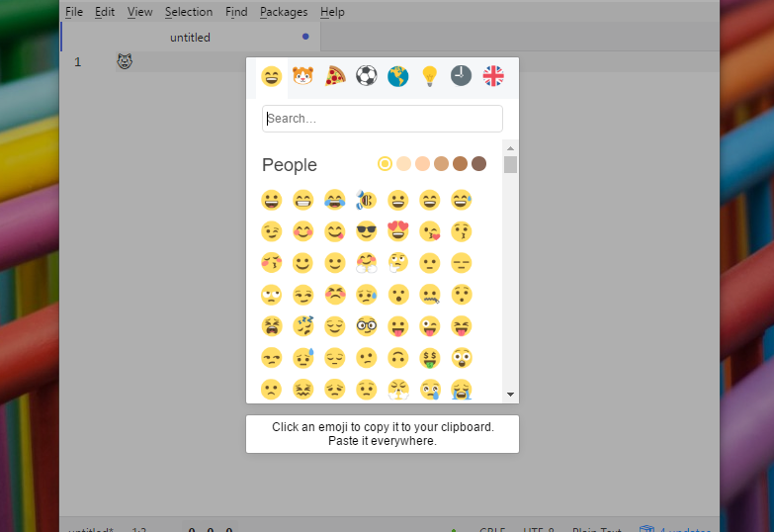This screenshot has height=532, width=774.
Task: Open the Selection menu
Action: (x=189, y=12)
